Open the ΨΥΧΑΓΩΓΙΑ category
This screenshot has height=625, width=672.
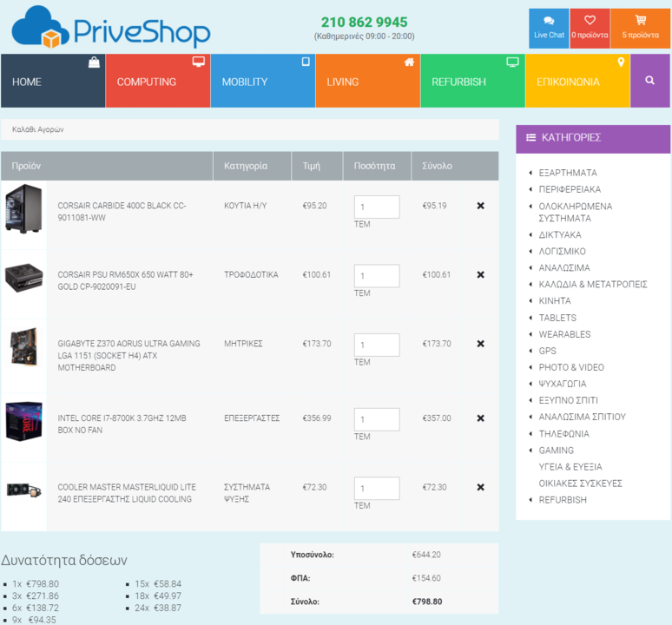[x=563, y=384]
